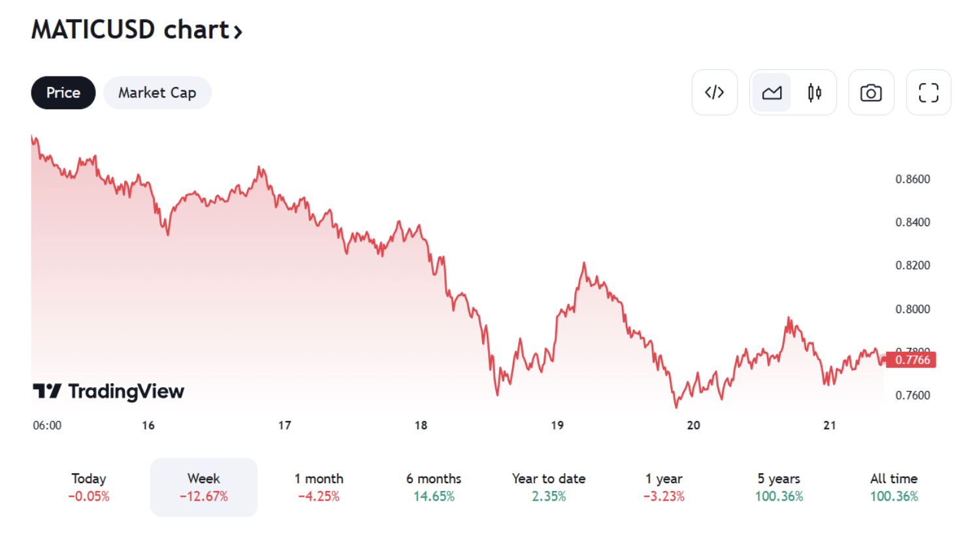This screenshot has height=557, width=980.
Task: Choose the 6 months range
Action: coord(434,487)
